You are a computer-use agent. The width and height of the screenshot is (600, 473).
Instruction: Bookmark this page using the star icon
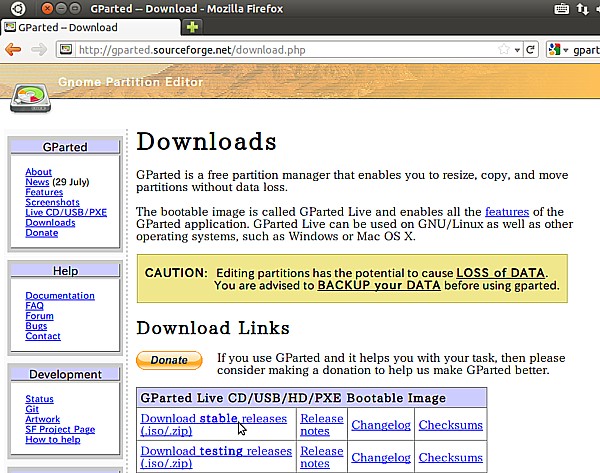504,49
